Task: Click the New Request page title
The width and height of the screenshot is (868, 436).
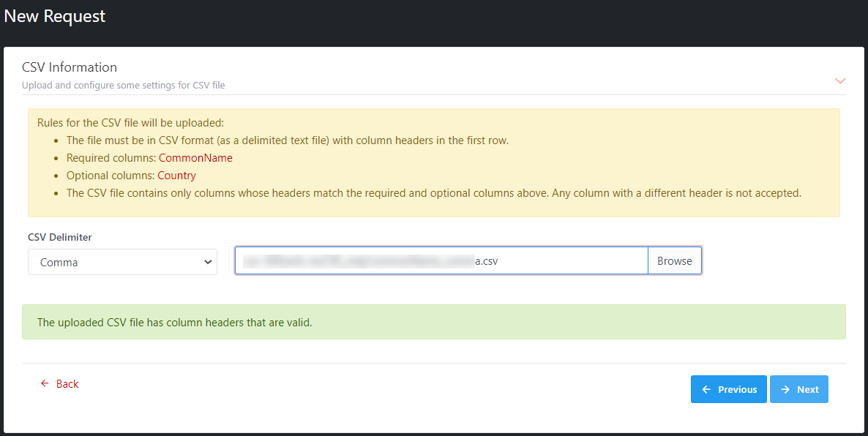Action: pos(55,16)
